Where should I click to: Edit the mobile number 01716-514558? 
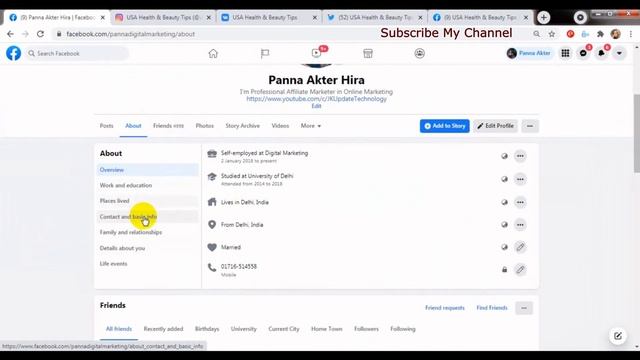click(520, 269)
